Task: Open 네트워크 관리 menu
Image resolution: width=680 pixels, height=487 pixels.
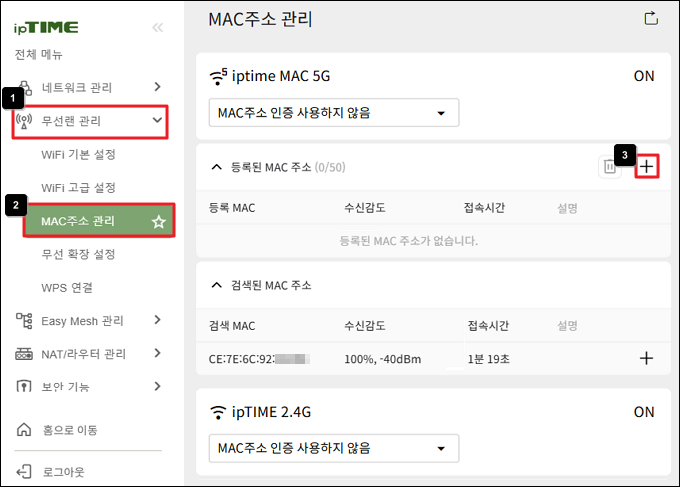Action: 77,88
